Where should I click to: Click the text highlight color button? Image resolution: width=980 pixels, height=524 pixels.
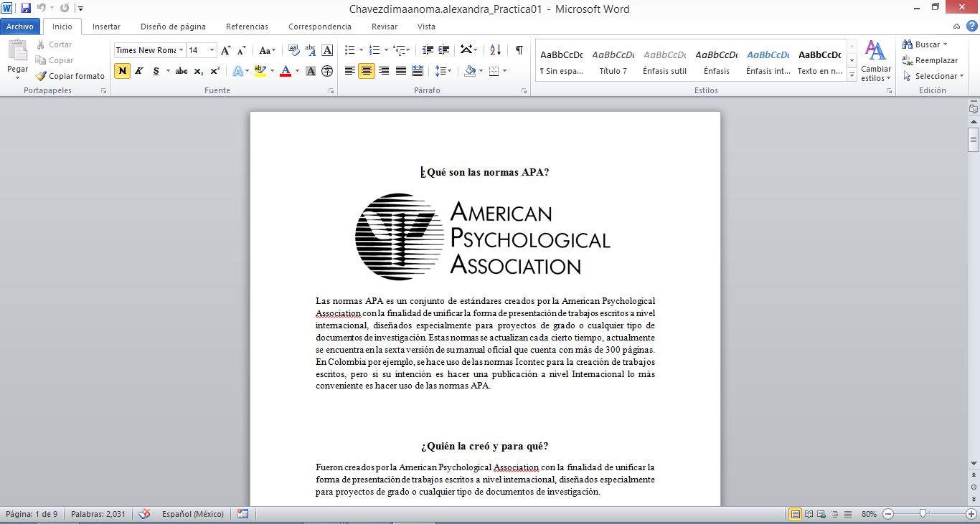[x=260, y=71]
